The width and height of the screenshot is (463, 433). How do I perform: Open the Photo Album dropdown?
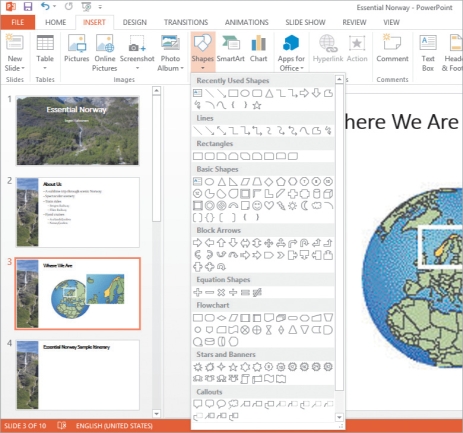click(x=170, y=53)
